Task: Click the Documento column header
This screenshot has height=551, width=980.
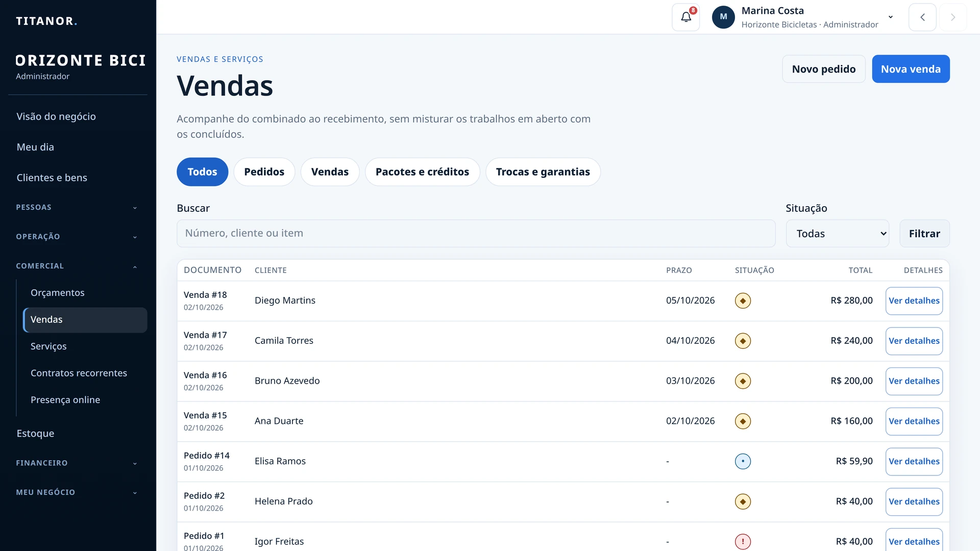Action: 212,270
